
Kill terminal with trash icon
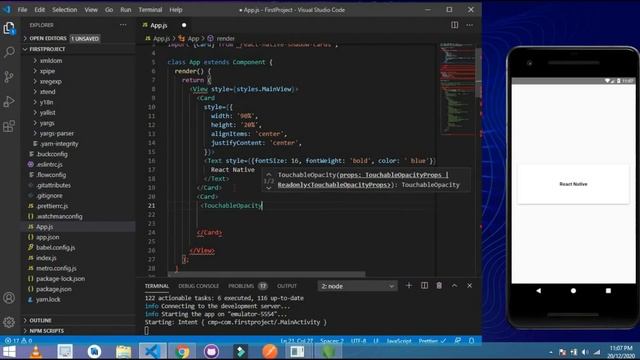(439, 286)
